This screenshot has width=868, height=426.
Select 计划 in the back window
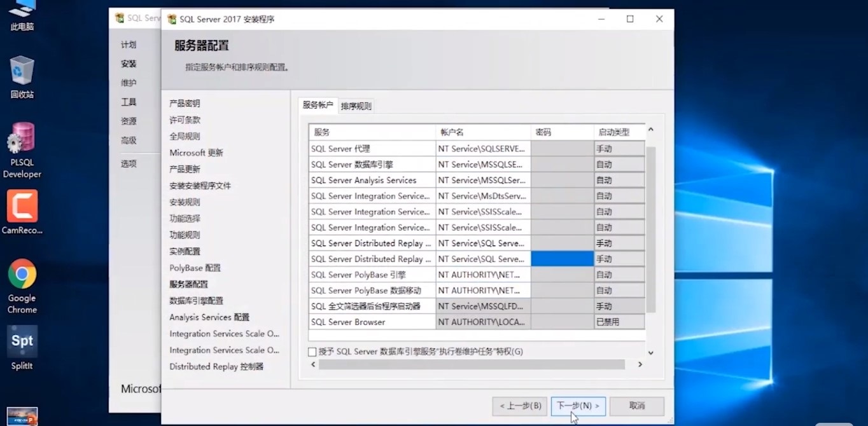(129, 45)
